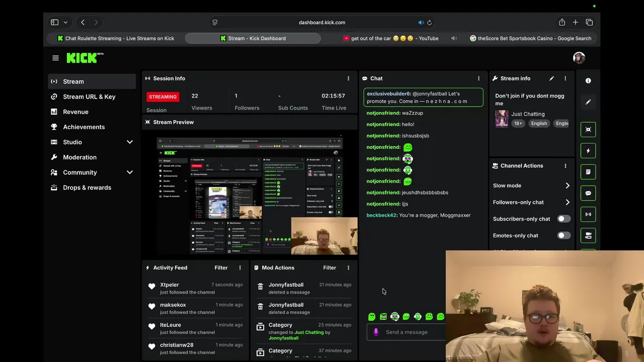This screenshot has width=644, height=362.
Task: Open Mod Actions three-dot options
Action: 348,268
